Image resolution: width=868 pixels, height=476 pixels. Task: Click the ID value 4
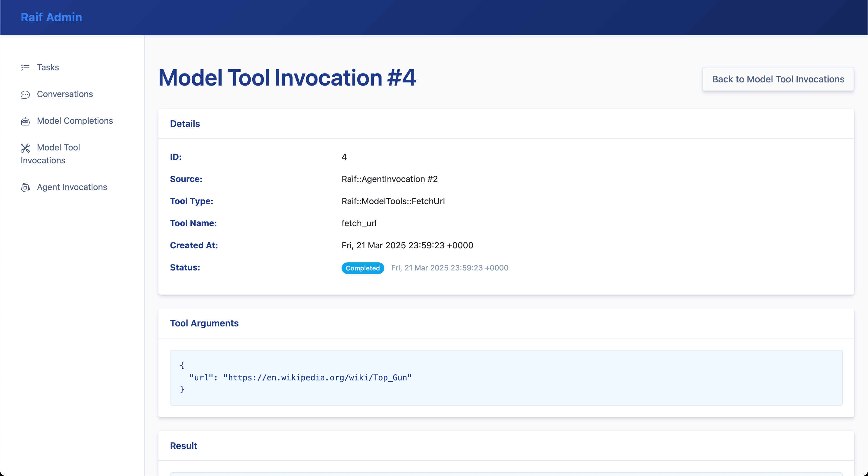344,157
